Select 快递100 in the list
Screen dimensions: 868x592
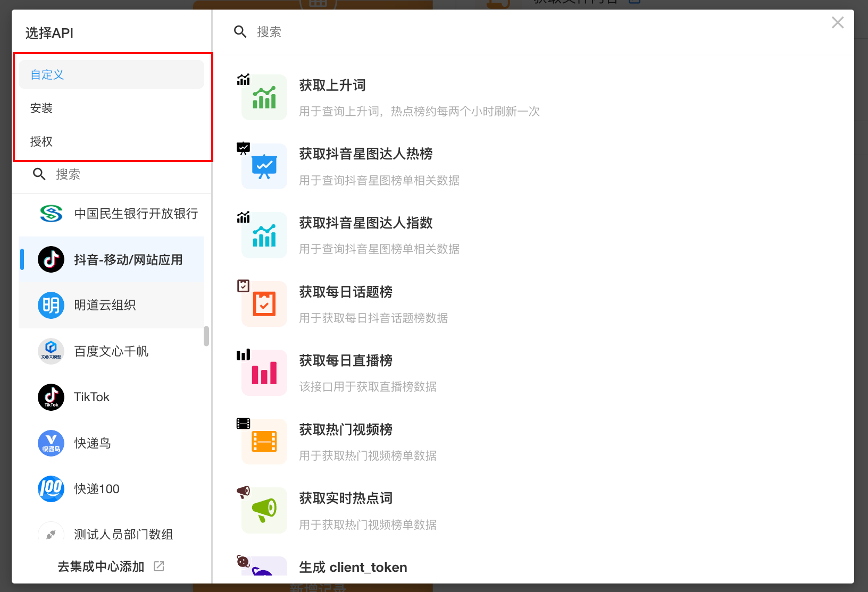[111, 489]
